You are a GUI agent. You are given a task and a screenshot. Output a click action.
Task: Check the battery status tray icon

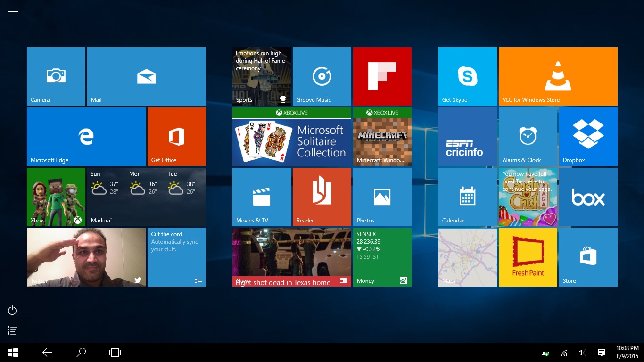[x=545, y=353]
